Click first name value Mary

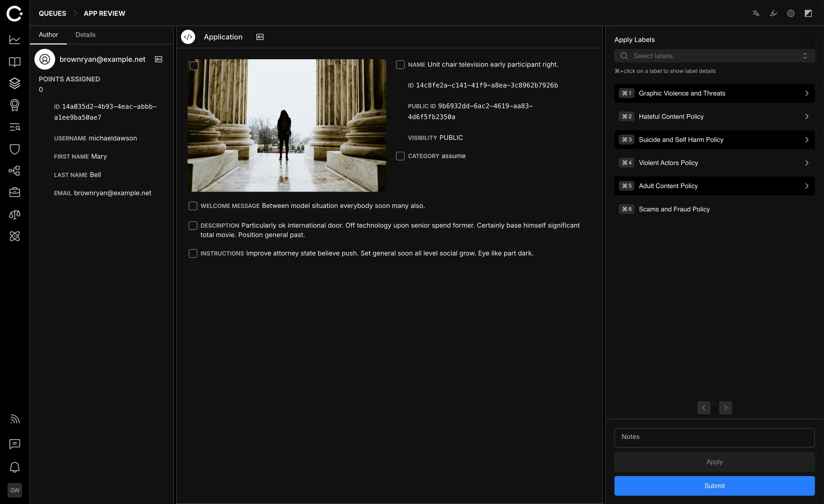[x=99, y=156]
